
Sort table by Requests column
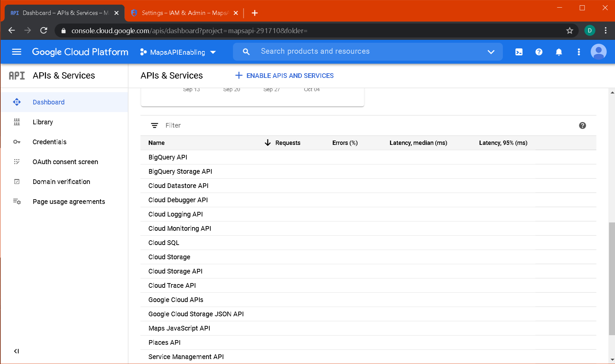[x=287, y=143]
